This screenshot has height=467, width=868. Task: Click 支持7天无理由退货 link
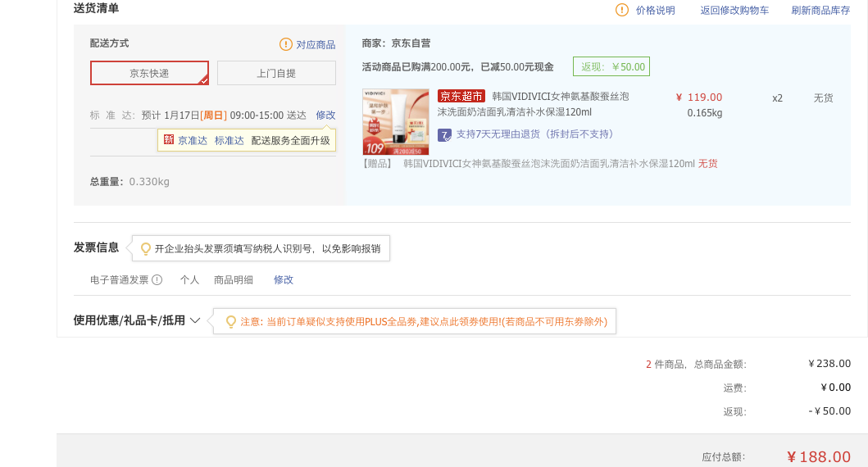[x=534, y=134]
